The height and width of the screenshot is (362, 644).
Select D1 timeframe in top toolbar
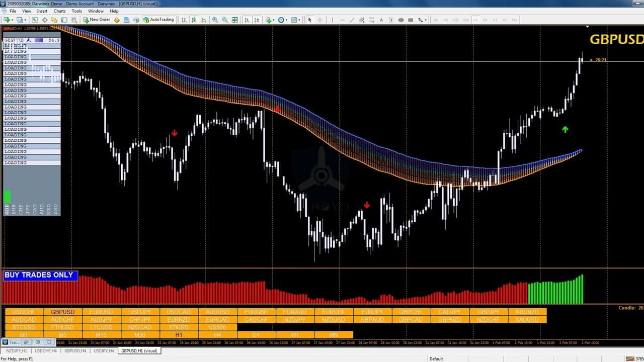click(x=495, y=20)
